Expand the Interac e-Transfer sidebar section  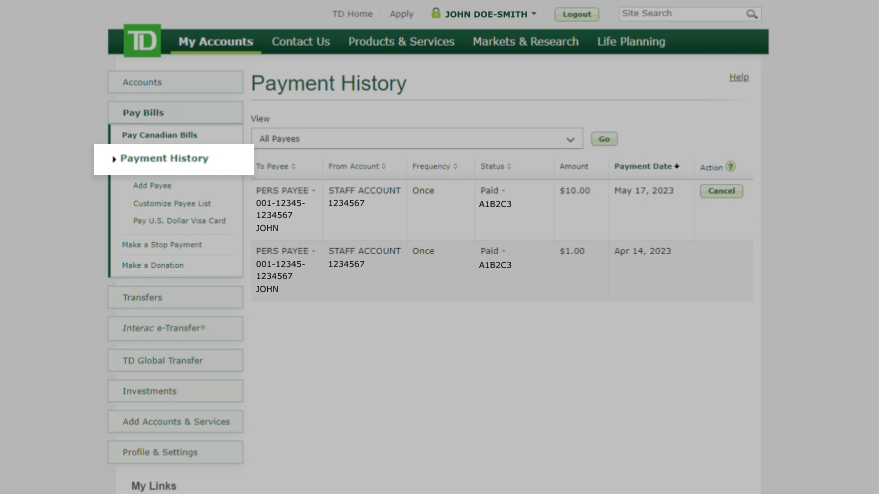tap(175, 328)
